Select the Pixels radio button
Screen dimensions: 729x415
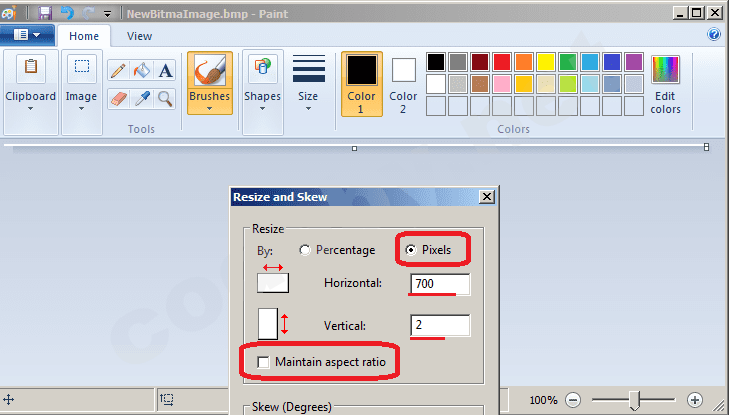coord(411,250)
